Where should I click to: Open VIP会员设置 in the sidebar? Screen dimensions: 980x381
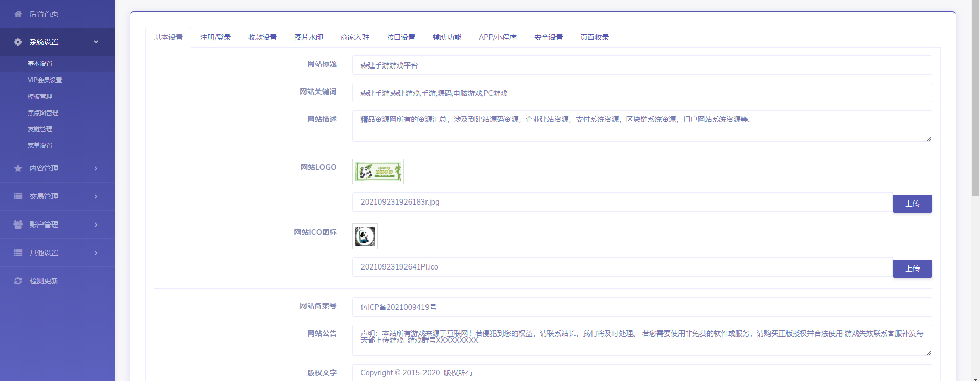pyautogui.click(x=45, y=80)
